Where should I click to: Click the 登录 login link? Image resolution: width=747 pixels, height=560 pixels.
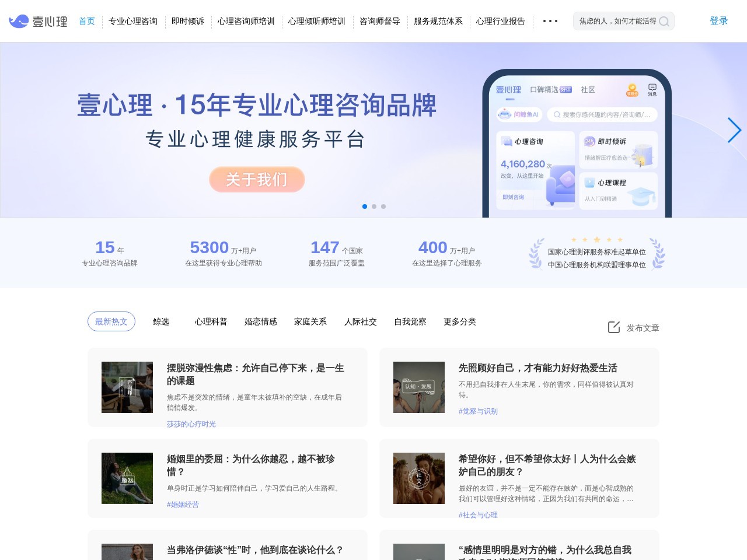pos(719,21)
